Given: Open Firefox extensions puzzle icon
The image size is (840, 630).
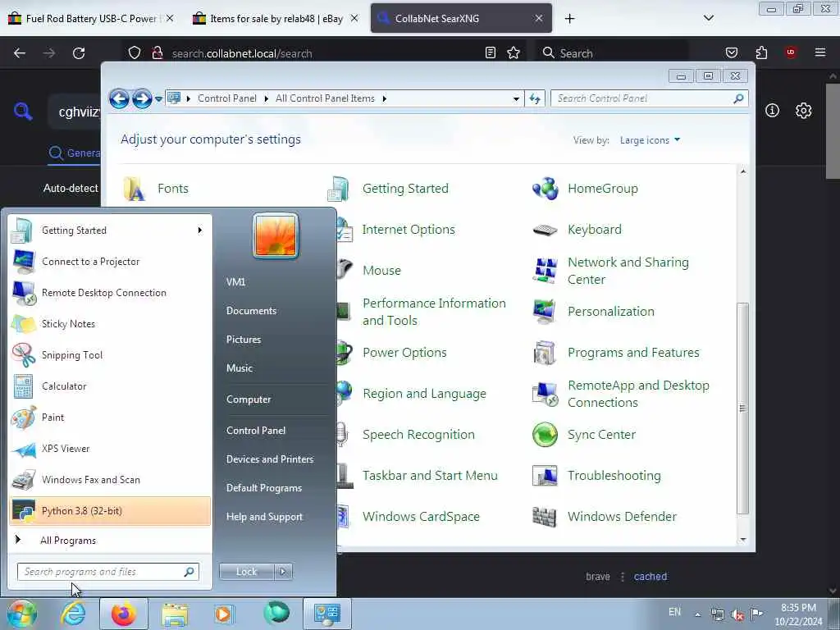Looking at the screenshot, I should tap(761, 52).
